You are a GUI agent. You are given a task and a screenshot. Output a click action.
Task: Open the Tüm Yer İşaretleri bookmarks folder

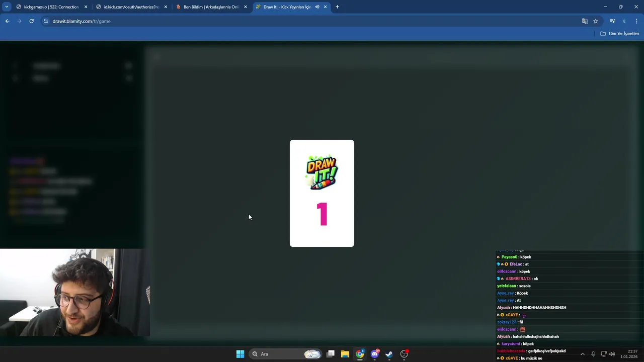pos(620,34)
